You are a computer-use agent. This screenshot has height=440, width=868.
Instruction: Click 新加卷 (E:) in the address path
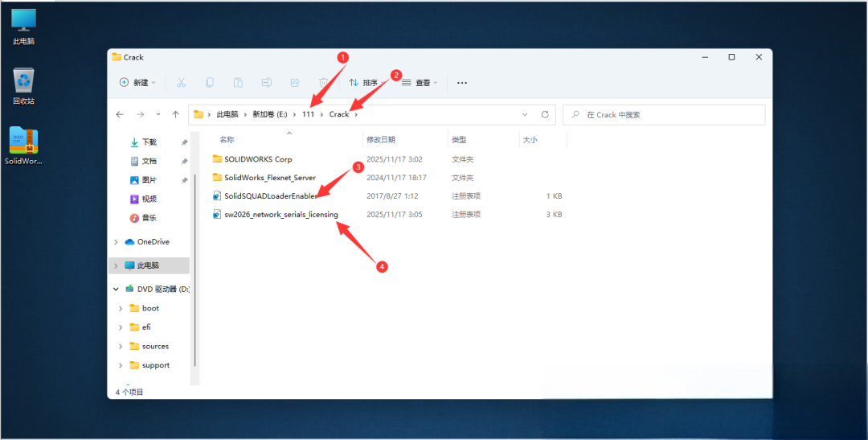(268, 115)
